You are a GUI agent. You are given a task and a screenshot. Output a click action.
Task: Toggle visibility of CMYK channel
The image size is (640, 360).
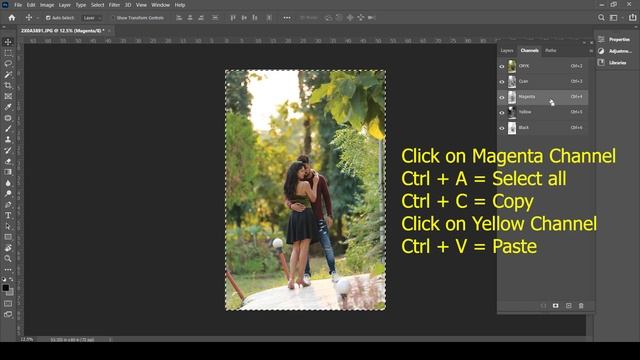[502, 66]
